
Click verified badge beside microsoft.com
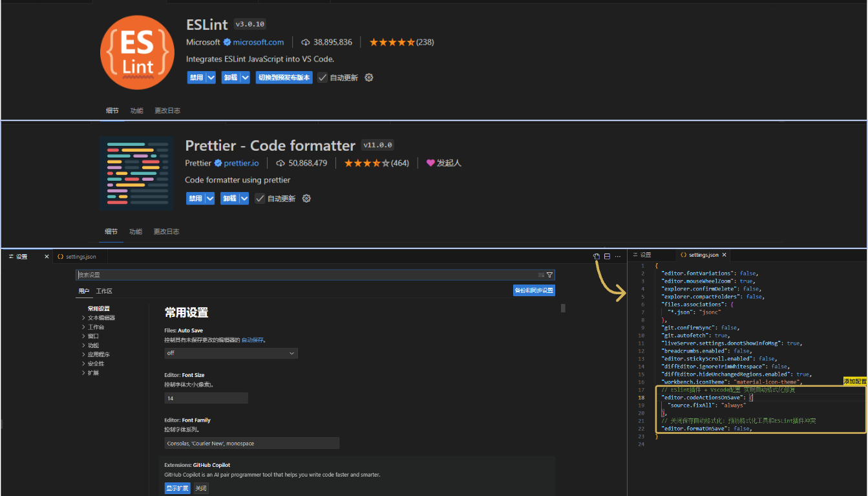227,42
